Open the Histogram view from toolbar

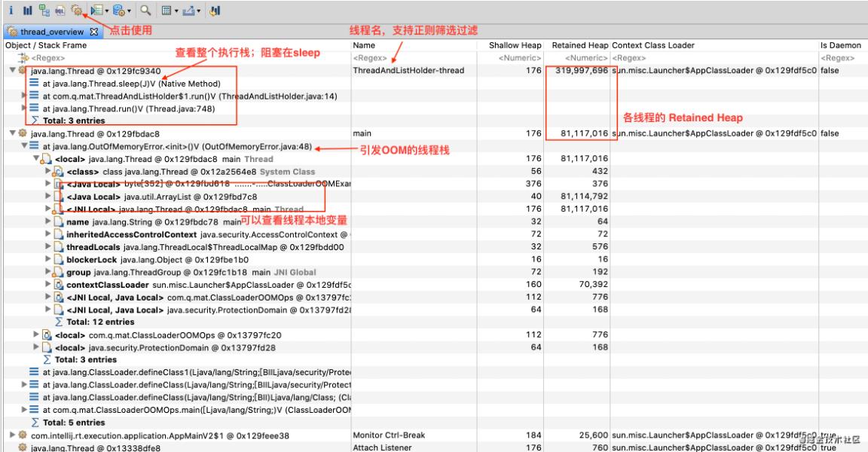[x=27, y=11]
